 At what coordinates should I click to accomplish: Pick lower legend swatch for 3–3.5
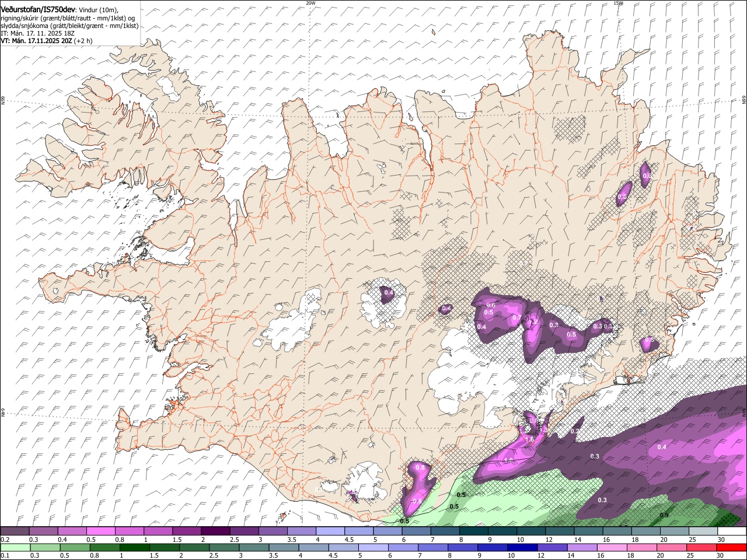254,548
